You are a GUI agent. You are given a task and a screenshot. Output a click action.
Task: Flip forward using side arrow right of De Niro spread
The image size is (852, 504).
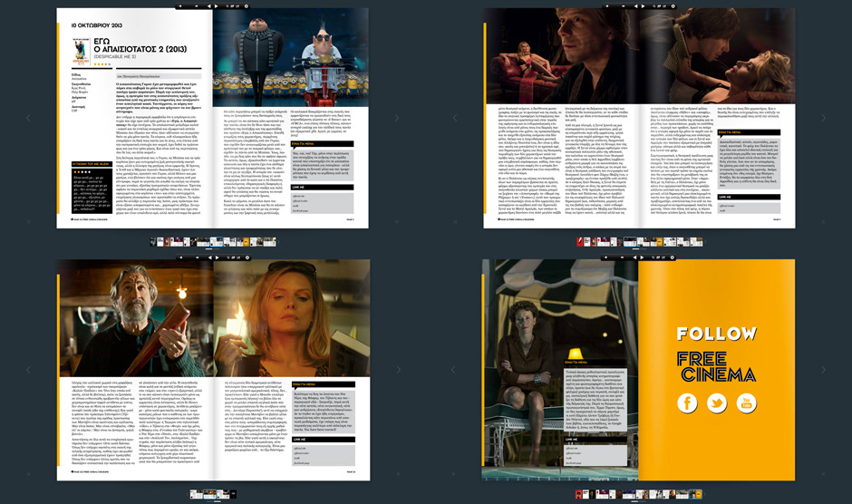tap(398, 370)
